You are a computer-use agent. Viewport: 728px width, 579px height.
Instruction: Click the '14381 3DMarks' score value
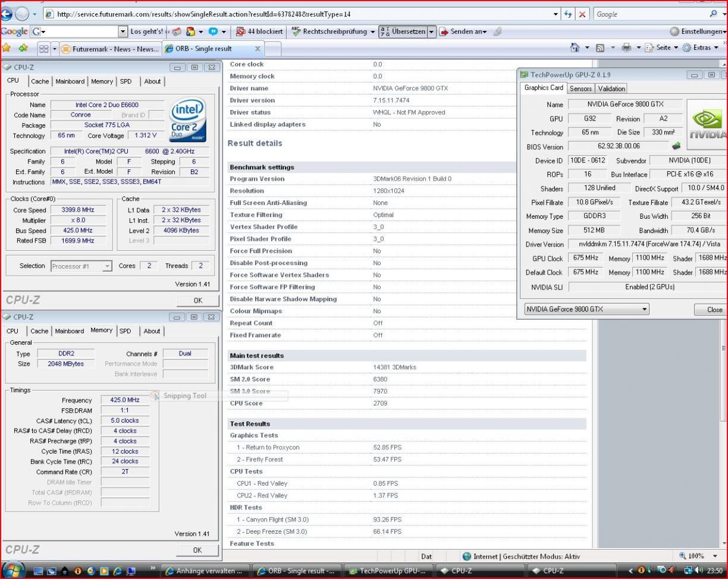[x=395, y=367]
